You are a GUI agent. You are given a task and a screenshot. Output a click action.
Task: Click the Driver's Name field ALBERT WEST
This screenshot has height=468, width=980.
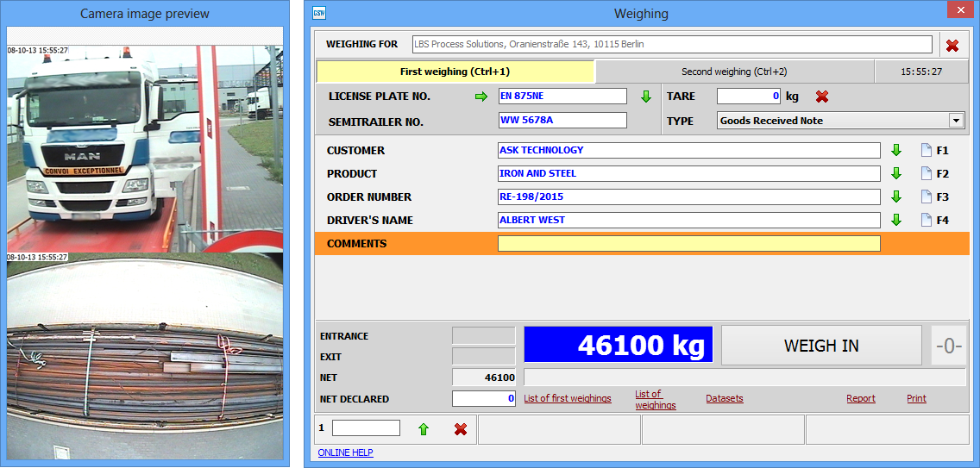coord(688,220)
